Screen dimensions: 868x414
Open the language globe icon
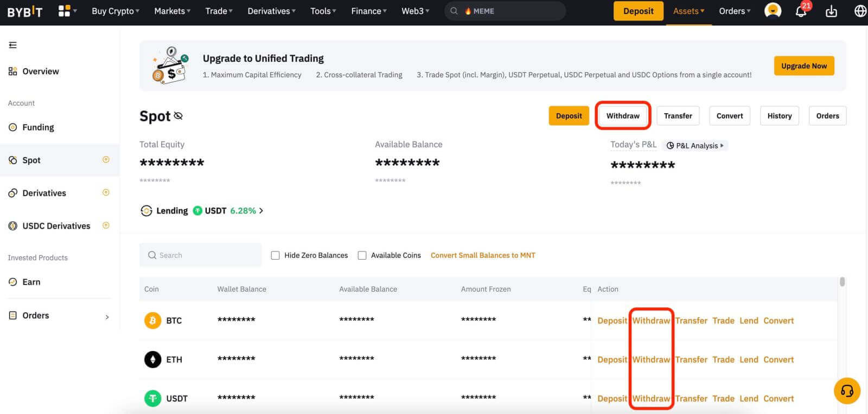860,11
